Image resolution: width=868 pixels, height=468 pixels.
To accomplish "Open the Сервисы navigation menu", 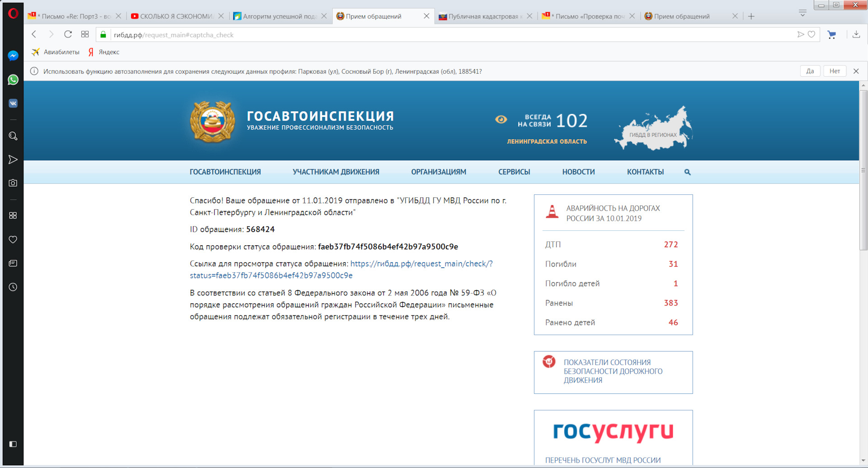I will pos(514,172).
